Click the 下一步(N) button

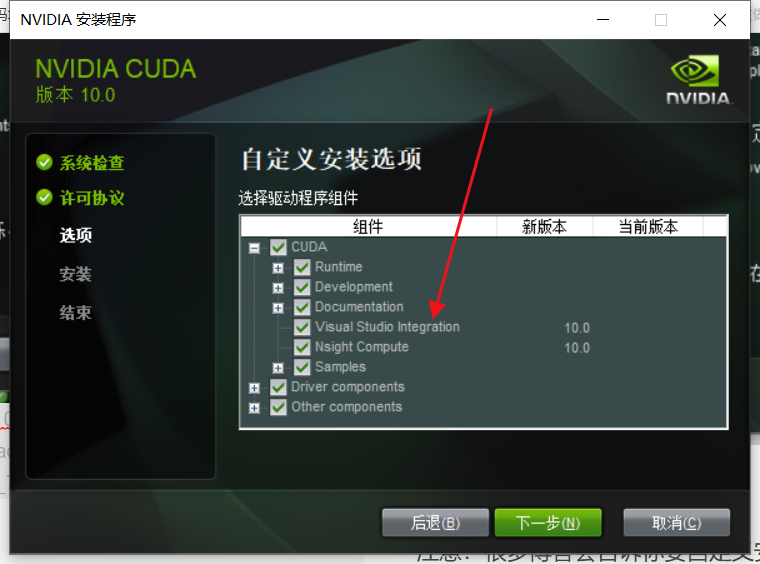(x=548, y=523)
